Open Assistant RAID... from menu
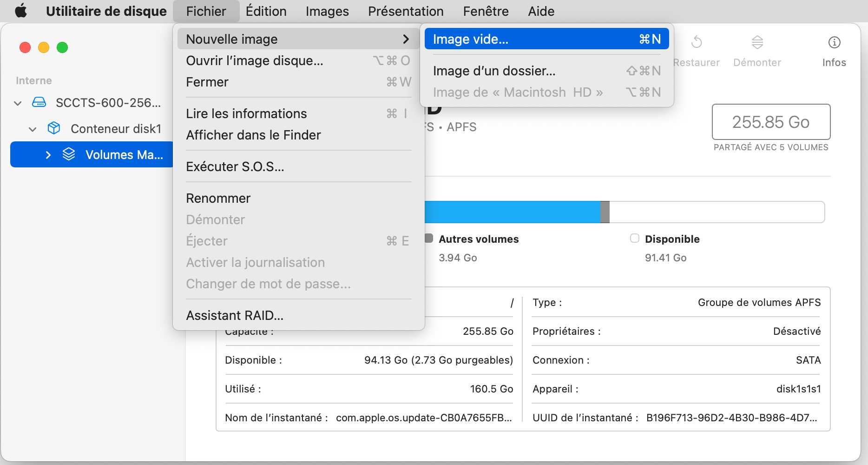This screenshot has width=868, height=465. 298,315
